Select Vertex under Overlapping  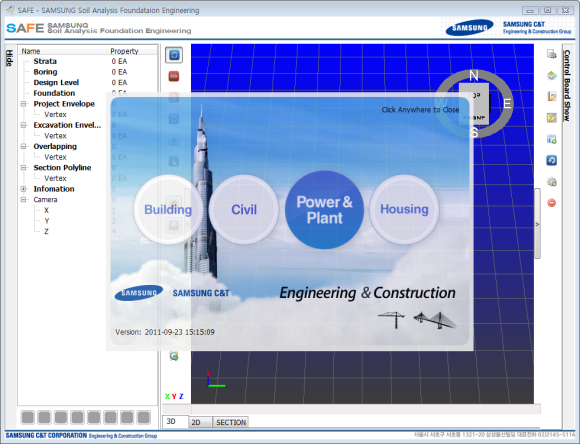(55, 157)
